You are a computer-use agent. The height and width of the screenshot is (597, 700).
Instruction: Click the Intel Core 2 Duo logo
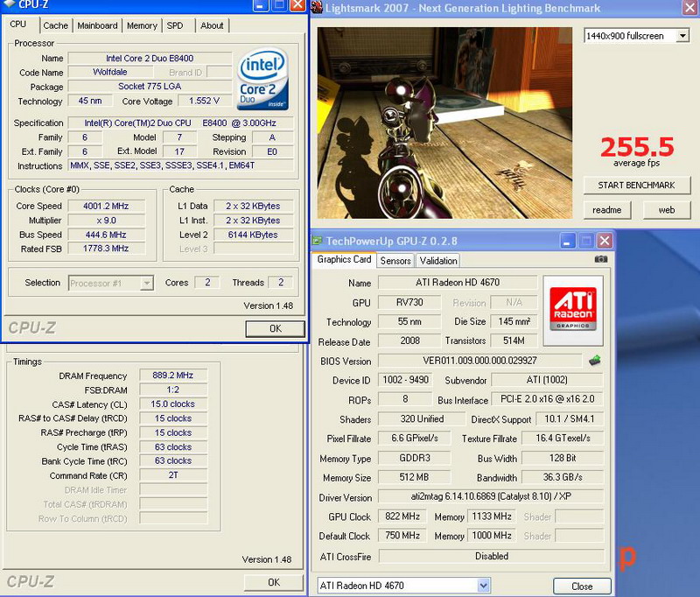tap(263, 79)
